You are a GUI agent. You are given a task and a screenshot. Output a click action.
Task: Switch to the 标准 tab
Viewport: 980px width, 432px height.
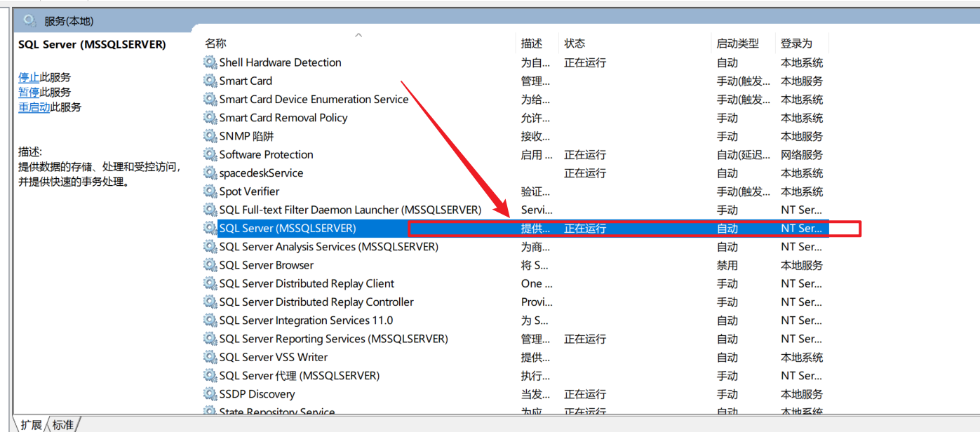click(x=63, y=424)
